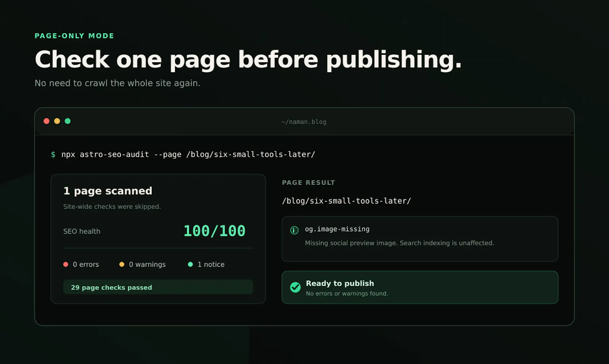Click the Ready to publish heading
This screenshot has height=364, width=609.
coord(340,283)
